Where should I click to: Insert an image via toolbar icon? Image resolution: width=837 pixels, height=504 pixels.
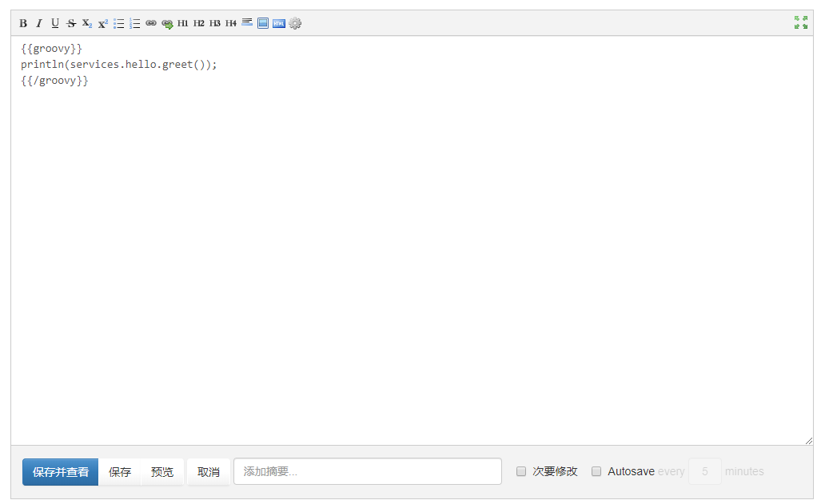click(263, 23)
